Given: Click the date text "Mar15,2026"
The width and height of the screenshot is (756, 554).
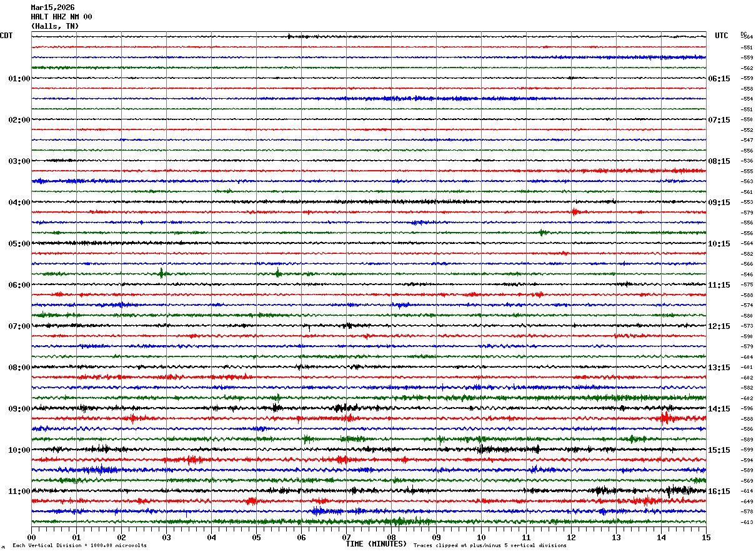Looking at the screenshot, I should [52, 8].
